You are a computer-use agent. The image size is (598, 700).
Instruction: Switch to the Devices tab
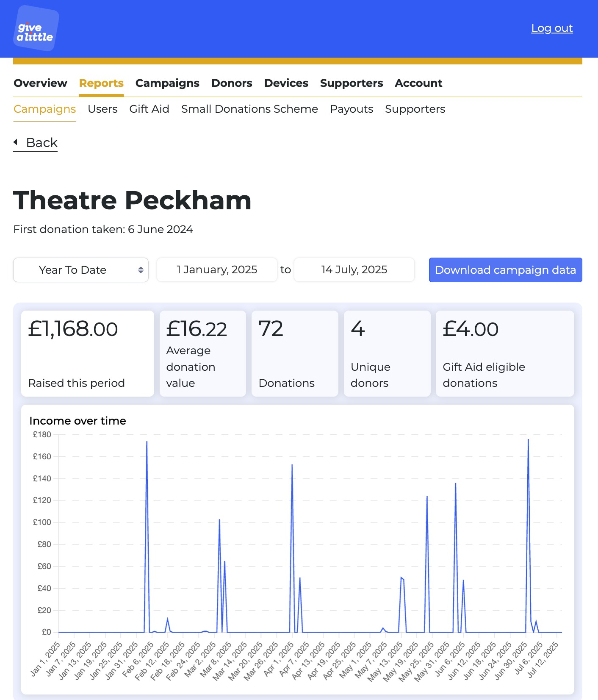(286, 83)
